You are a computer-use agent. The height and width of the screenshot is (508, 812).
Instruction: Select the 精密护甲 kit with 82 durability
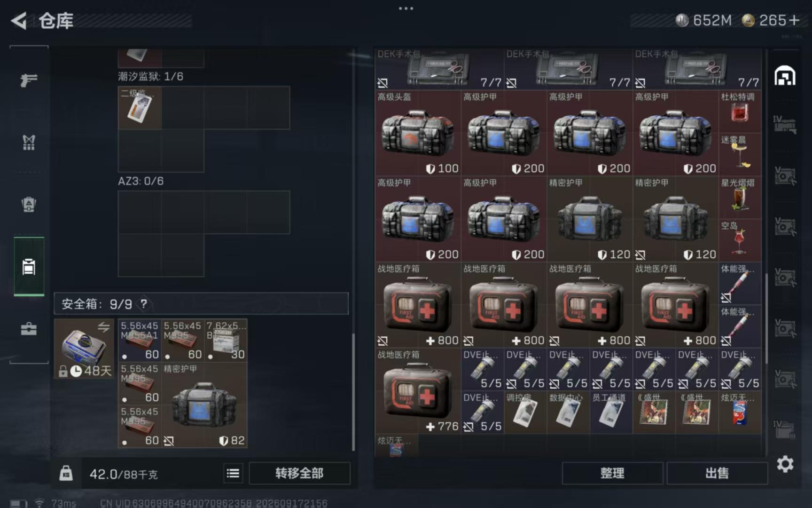[x=204, y=405]
